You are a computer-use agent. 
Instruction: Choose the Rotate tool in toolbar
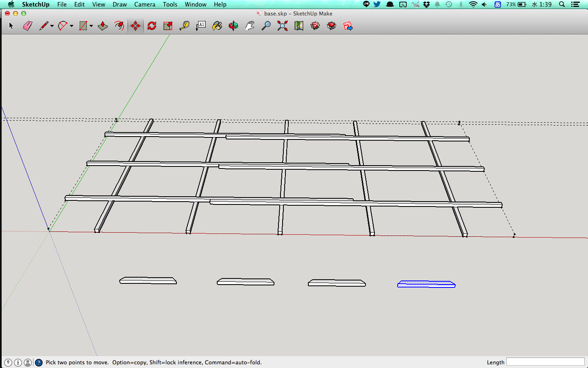(152, 26)
